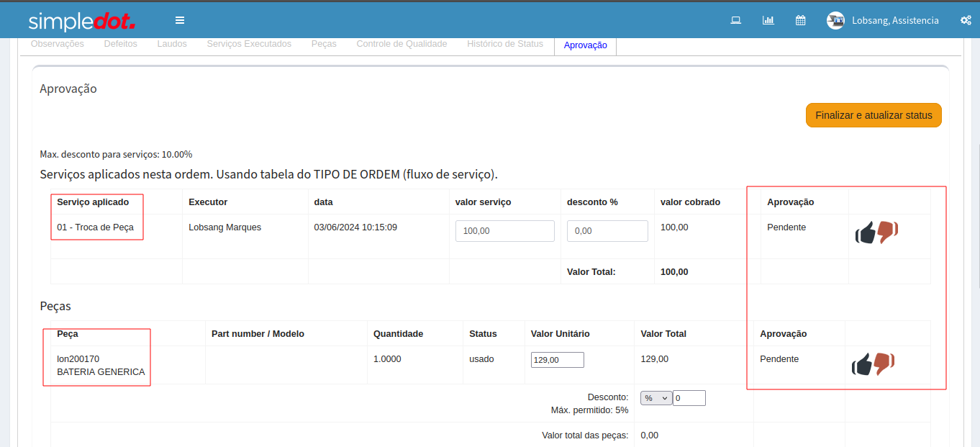Viewport: 980px width, 447px height.
Task: Click the simpledot logo
Action: point(82,21)
